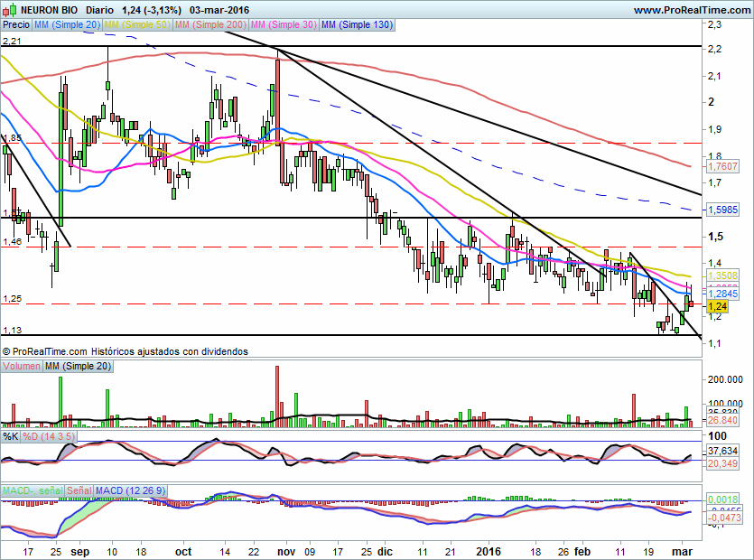Viewport: 754px width, 560px height.
Task: Open the %D (14 3 5) stochastic settings
Action: click(49, 436)
